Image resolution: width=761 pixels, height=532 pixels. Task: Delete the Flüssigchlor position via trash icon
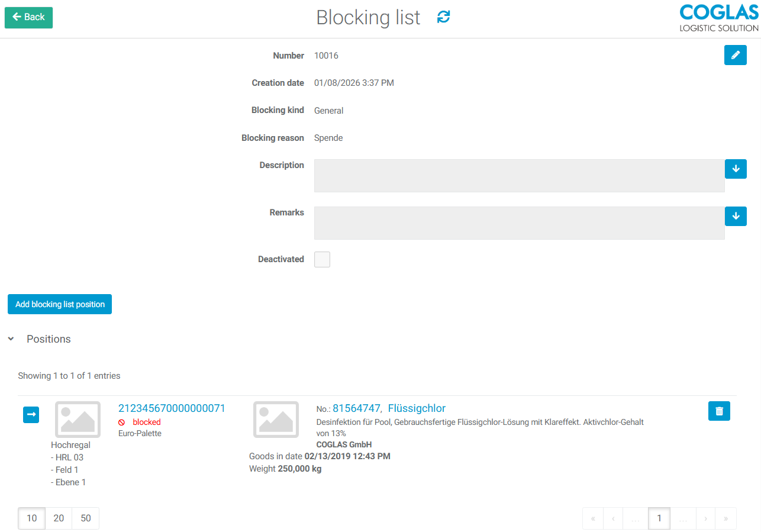coord(719,411)
